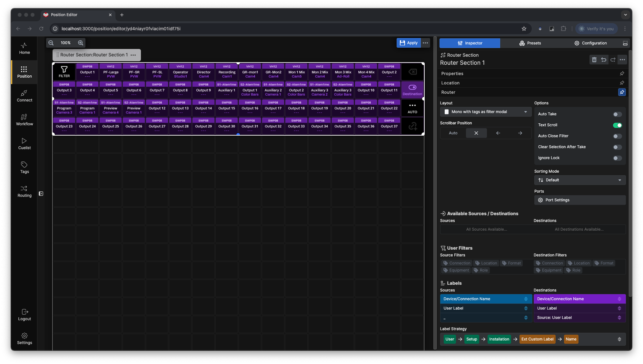Open the Position sidebar item
The image size is (643, 364).
pyautogui.click(x=24, y=72)
